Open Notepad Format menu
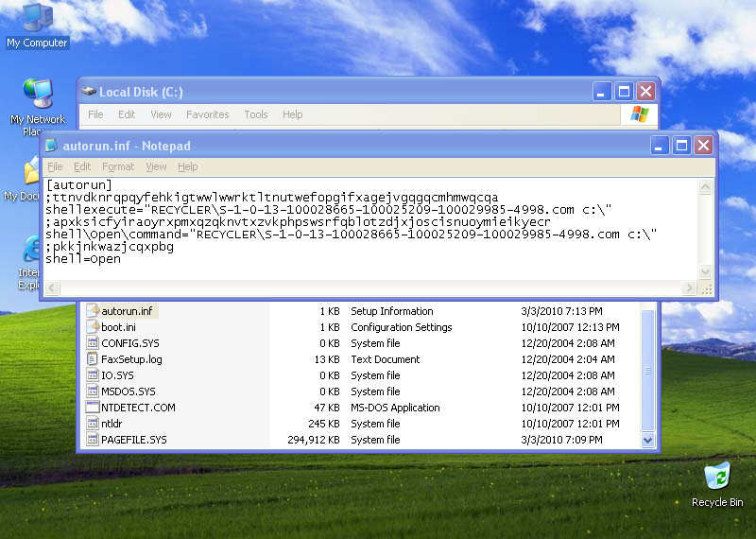Viewport: 756px width, 539px height. coord(118,166)
